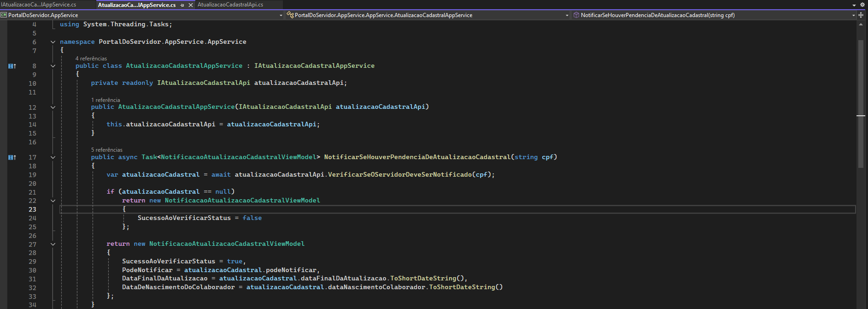Click the "null" keyword on line 21

point(223,192)
